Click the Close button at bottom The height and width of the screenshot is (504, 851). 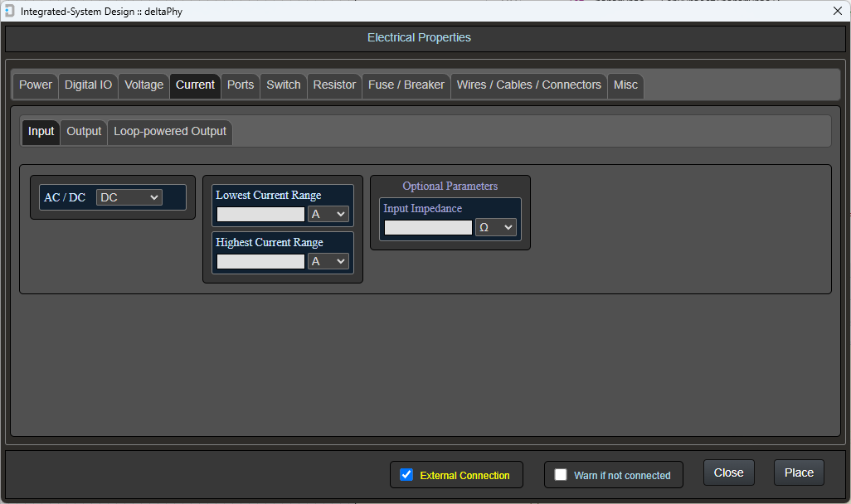point(728,472)
